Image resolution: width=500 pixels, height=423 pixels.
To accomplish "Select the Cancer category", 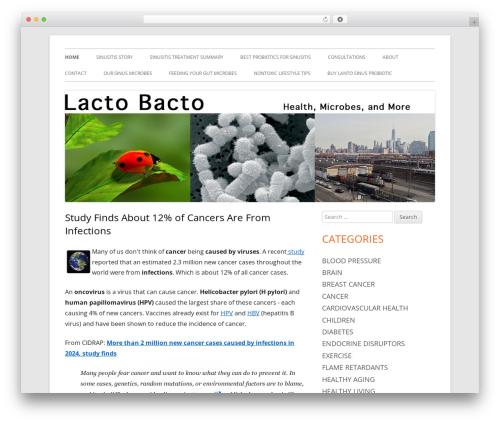I will coord(335,296).
